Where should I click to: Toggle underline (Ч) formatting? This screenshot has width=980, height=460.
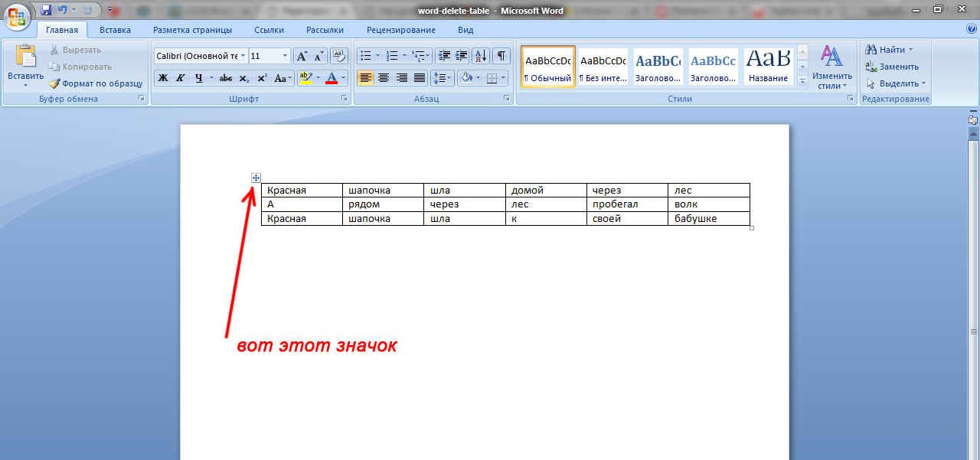[198, 78]
